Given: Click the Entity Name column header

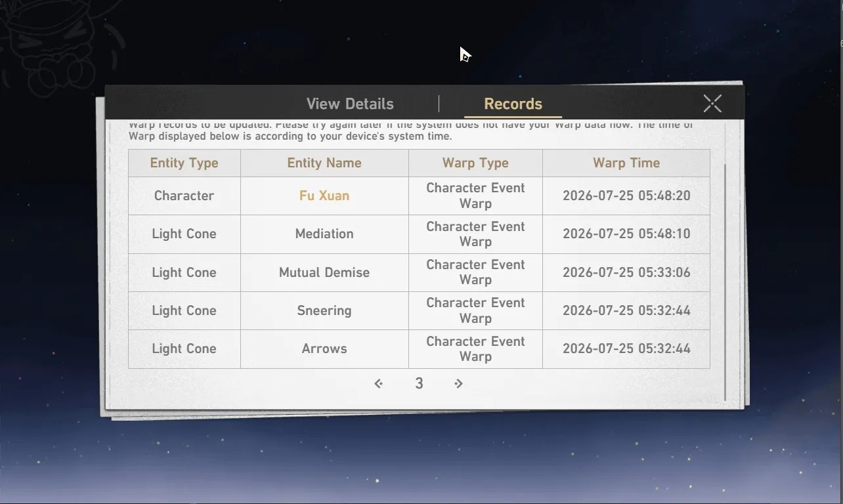Looking at the screenshot, I should [324, 163].
